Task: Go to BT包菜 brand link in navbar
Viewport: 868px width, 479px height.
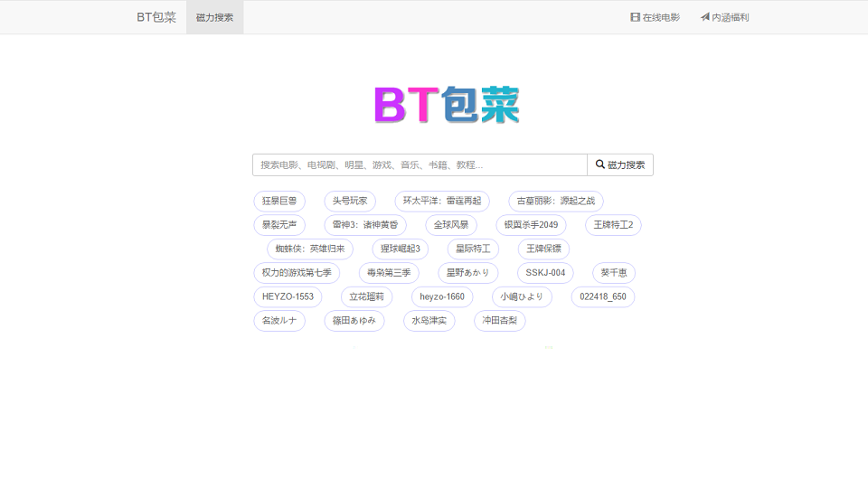Action: (x=156, y=17)
